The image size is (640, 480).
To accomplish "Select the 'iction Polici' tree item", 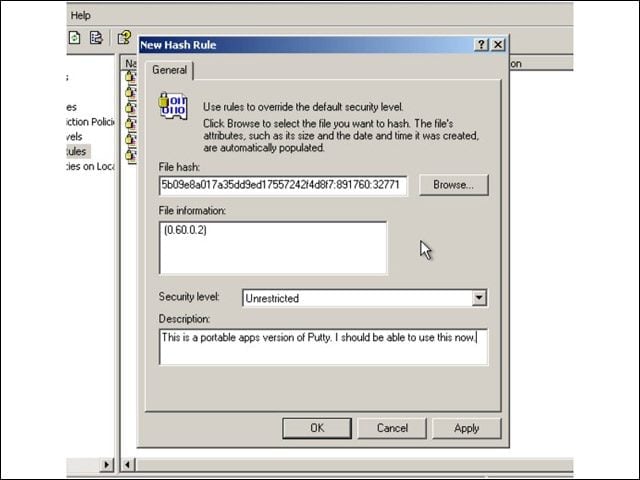I will click(91, 122).
